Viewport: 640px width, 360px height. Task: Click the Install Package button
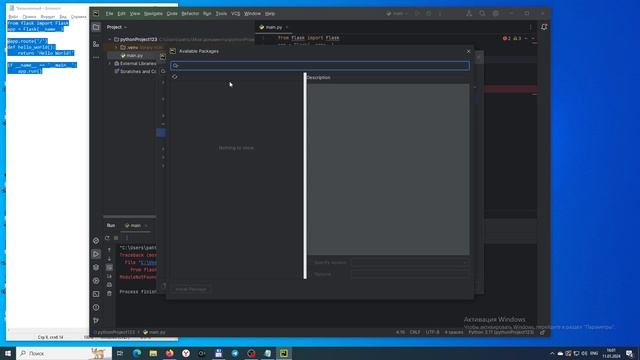click(191, 289)
